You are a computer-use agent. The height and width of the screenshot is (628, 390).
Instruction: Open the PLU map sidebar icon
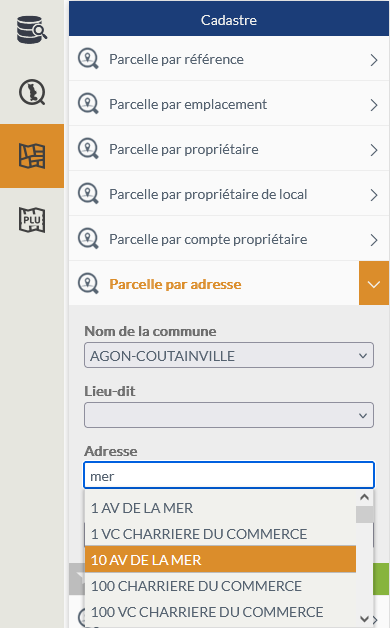coord(32,219)
